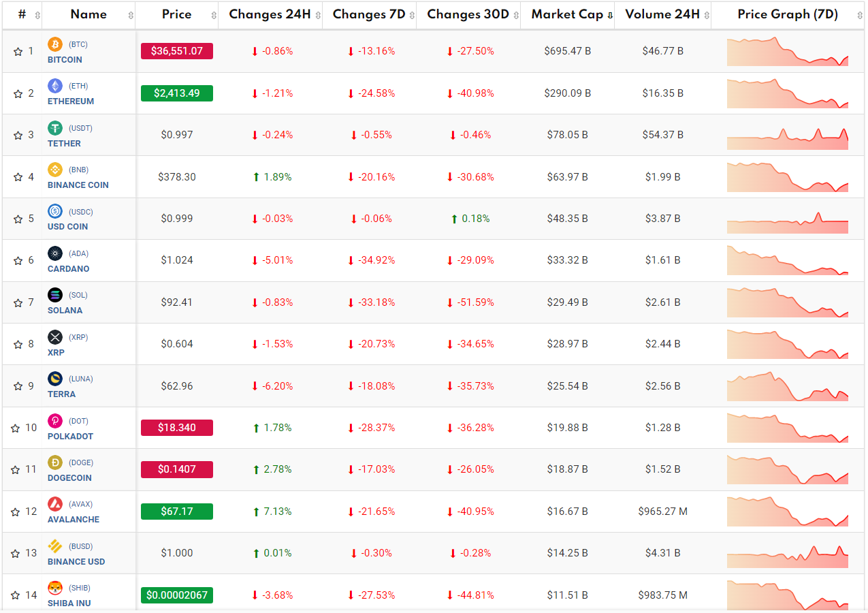Click the Solana logo icon
Screen dimensions: 868x613
tap(55, 295)
